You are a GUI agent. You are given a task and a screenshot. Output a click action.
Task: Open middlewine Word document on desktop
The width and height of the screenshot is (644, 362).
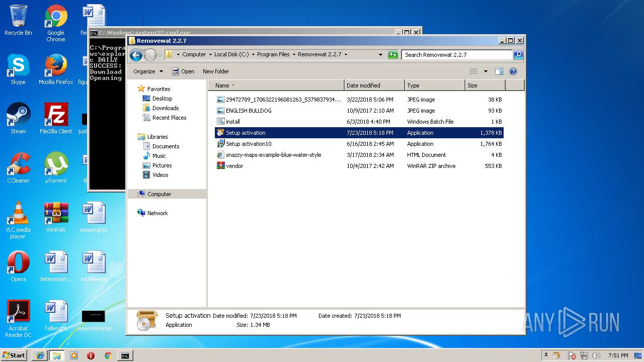[x=94, y=266]
